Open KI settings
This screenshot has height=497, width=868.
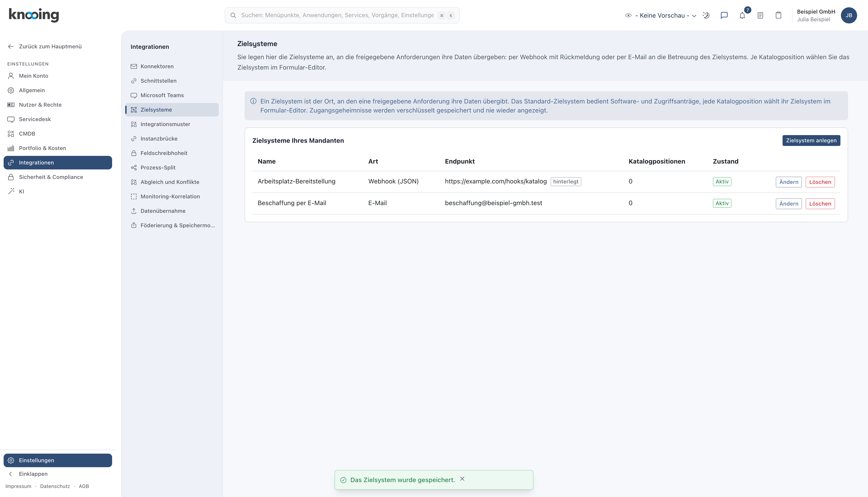[x=58, y=192]
